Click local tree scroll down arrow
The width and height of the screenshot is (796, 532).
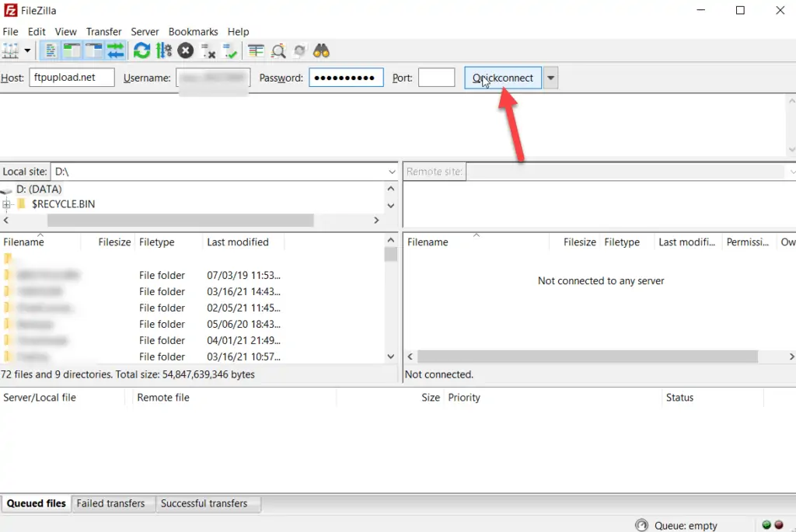(x=391, y=205)
